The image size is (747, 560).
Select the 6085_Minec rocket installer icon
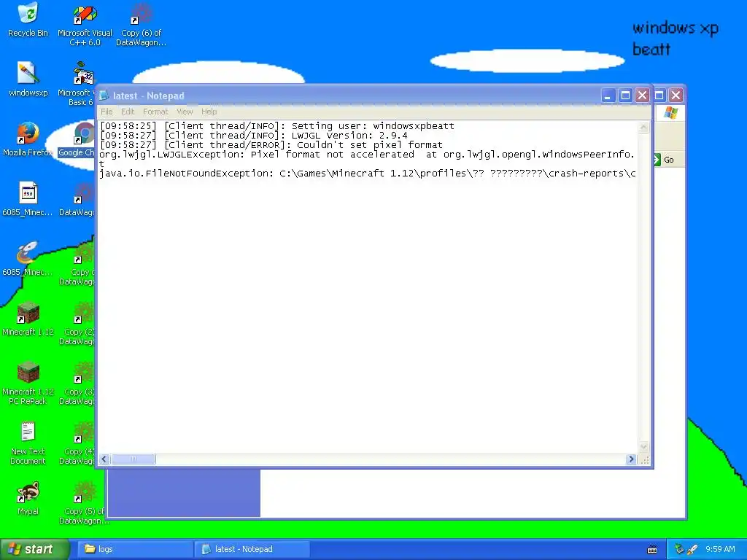(28, 259)
